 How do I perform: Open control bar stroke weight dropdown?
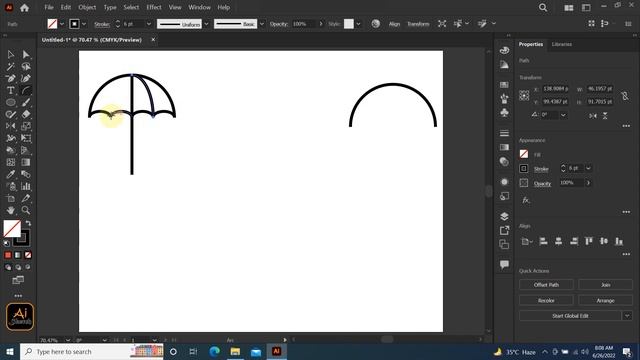tap(149, 24)
